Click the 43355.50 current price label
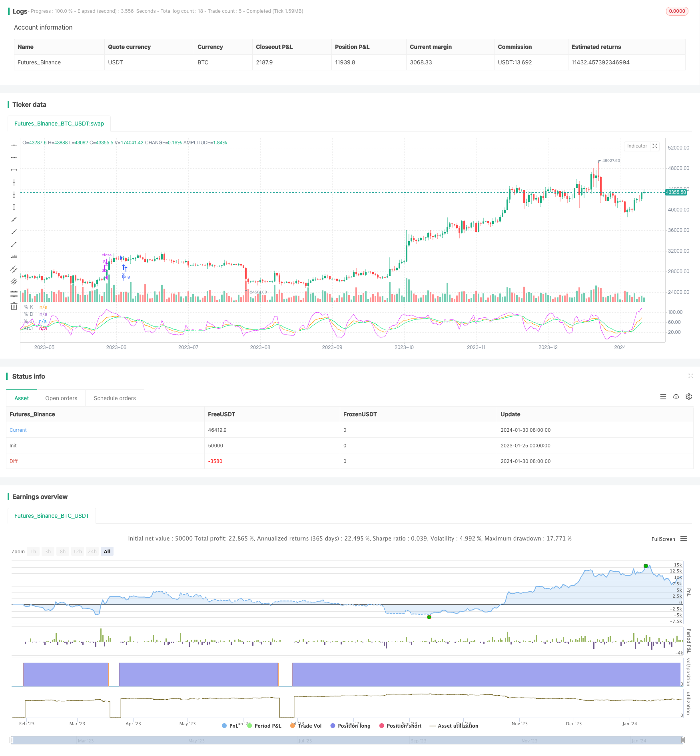Image resolution: width=700 pixels, height=756 pixels. 676,192
